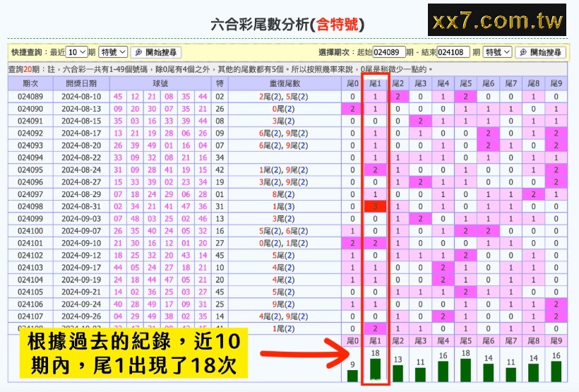Click the left 開始搜尋 quick search button
The height and width of the screenshot is (392, 579).
coord(155,52)
